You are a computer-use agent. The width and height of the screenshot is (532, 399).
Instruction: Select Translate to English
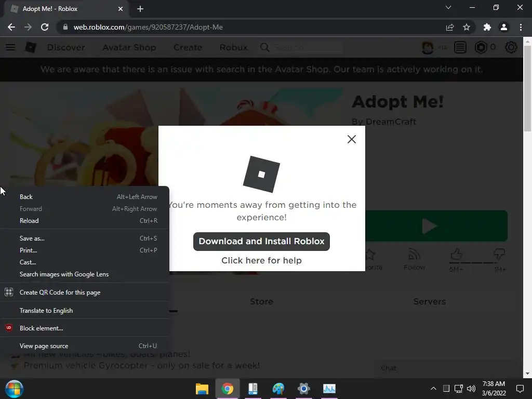[x=85, y=311]
